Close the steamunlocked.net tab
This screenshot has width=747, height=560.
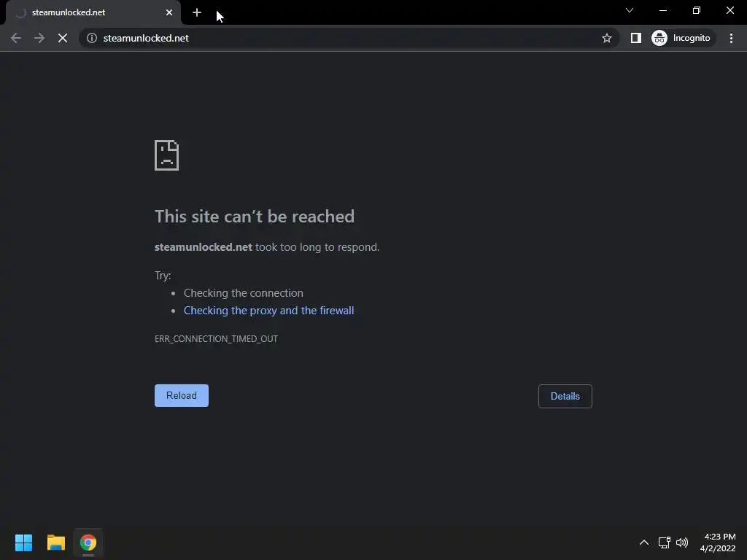[x=169, y=12]
